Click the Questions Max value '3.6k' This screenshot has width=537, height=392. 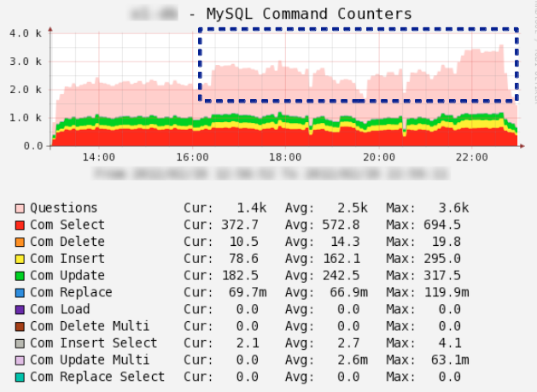[453, 208]
